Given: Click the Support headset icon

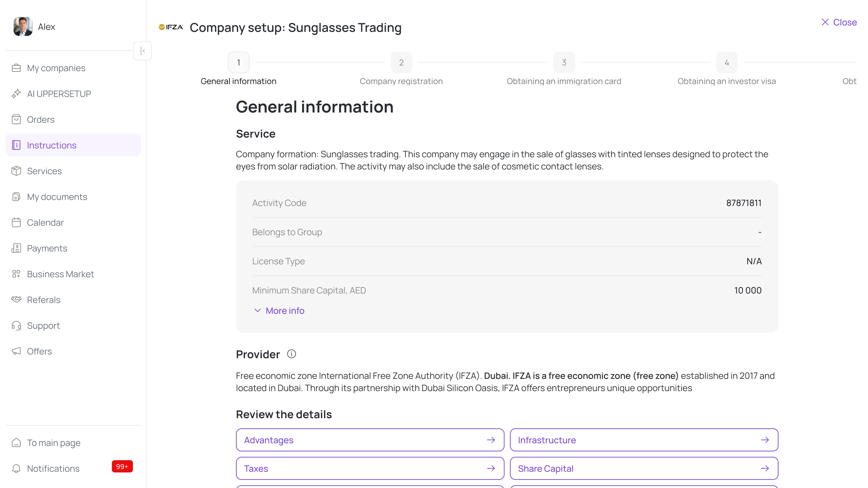Looking at the screenshot, I should [x=16, y=326].
